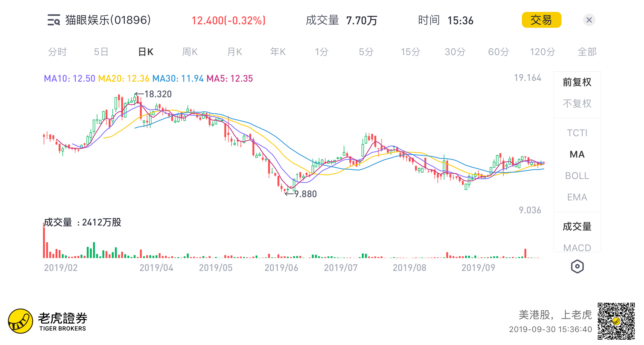Switch overlay indicator to BOLL
This screenshot has height=345, width=644.
coord(577,176)
